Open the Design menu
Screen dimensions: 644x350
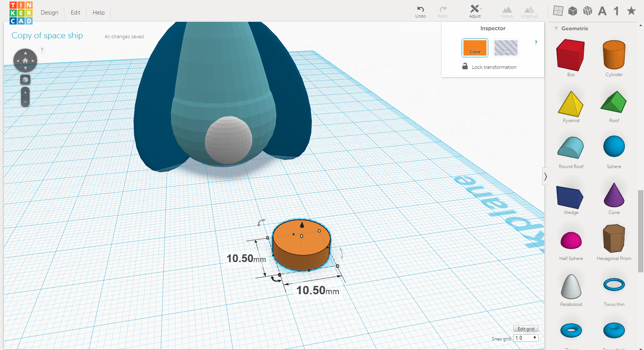[49, 13]
